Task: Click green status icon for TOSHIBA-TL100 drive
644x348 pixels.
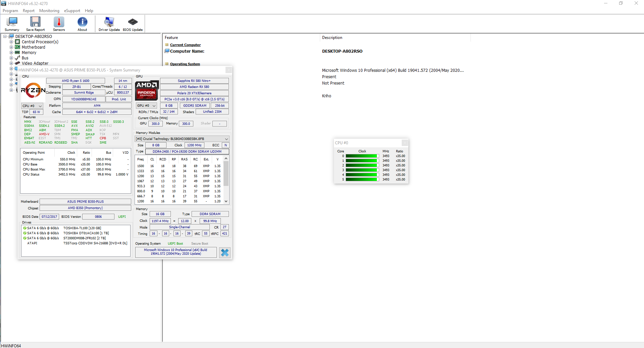Action: 24,228
